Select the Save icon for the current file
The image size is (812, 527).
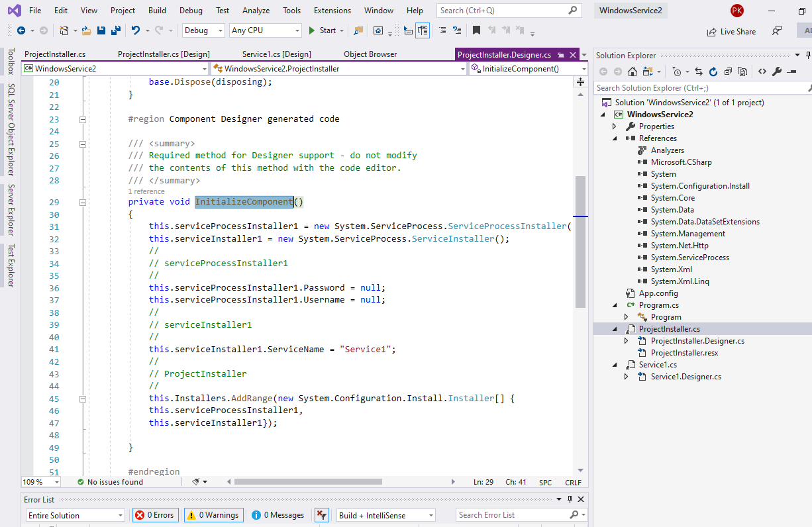click(x=101, y=30)
